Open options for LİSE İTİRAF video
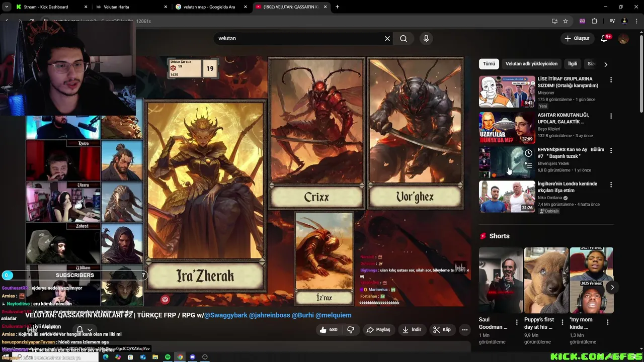The image size is (644, 362). 611,80
